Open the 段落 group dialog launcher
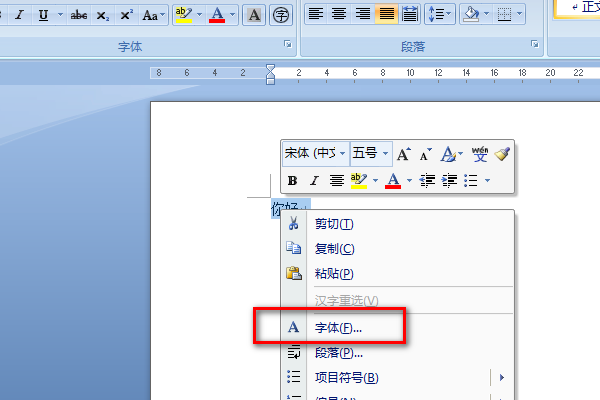 click(x=535, y=44)
